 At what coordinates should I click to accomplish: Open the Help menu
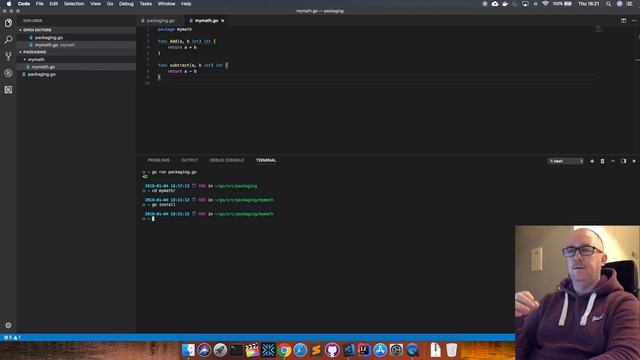coord(186,4)
